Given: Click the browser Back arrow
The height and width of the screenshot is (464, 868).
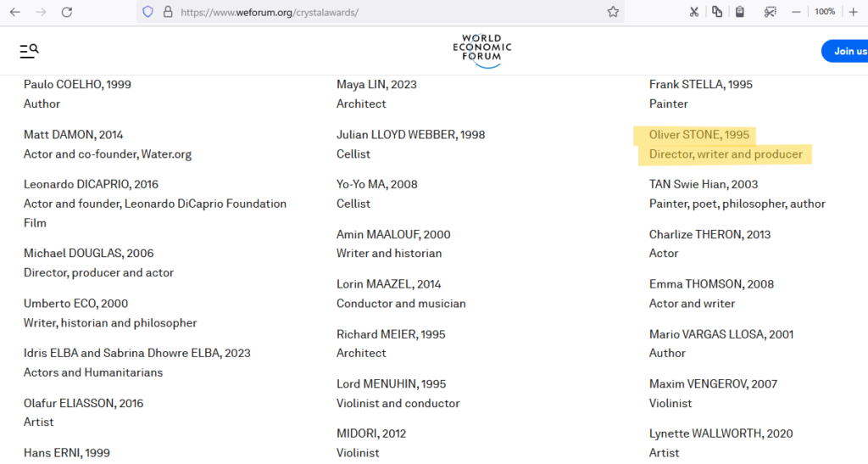Looking at the screenshot, I should coord(15,12).
